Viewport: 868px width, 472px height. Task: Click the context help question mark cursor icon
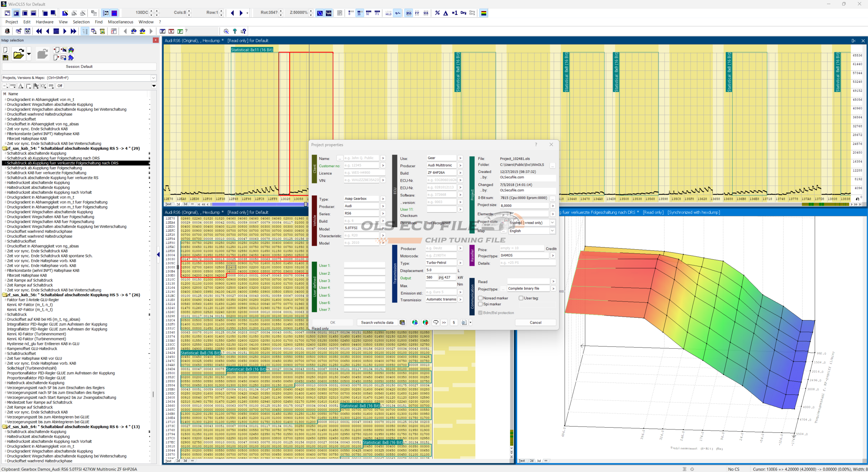[x=243, y=31]
